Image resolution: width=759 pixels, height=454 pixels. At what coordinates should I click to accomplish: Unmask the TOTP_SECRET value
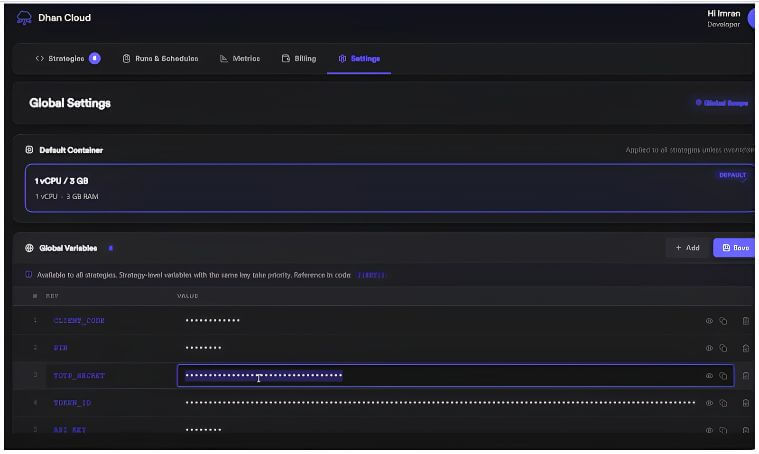709,376
